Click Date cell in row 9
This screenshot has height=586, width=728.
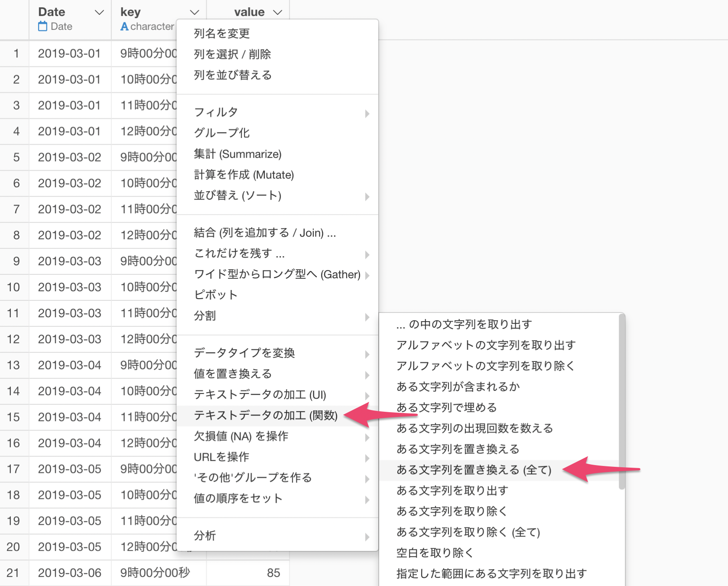tap(70, 261)
